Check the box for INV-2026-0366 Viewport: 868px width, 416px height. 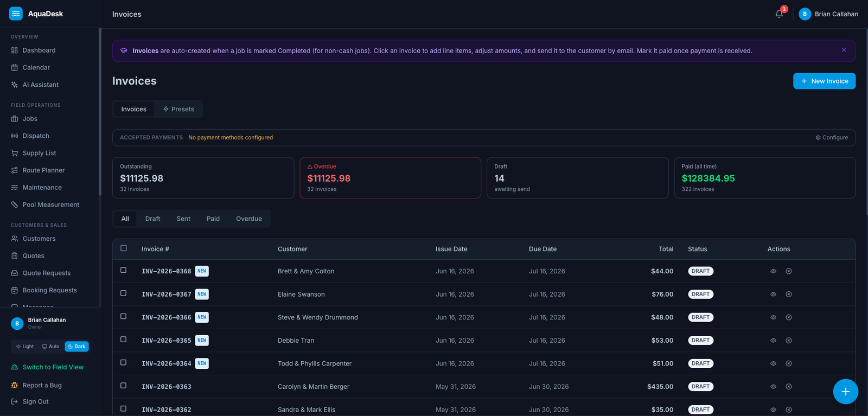coord(124,316)
